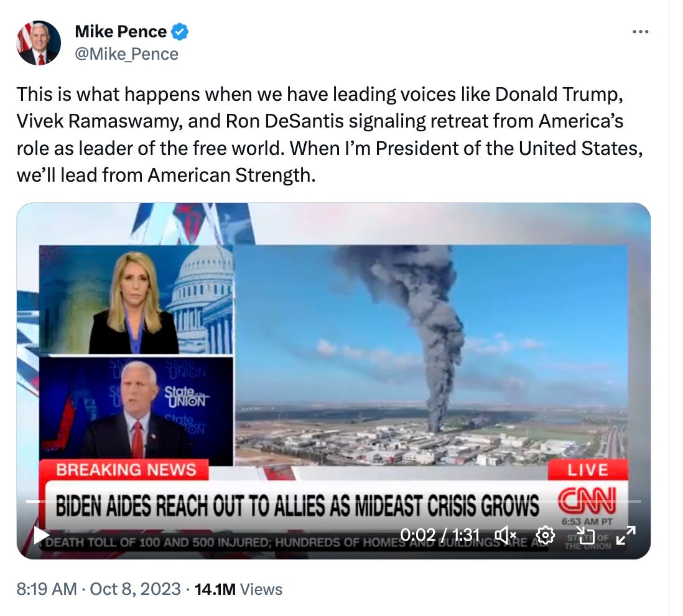
Task: Click the CNN logo in the video
Action: point(587,501)
